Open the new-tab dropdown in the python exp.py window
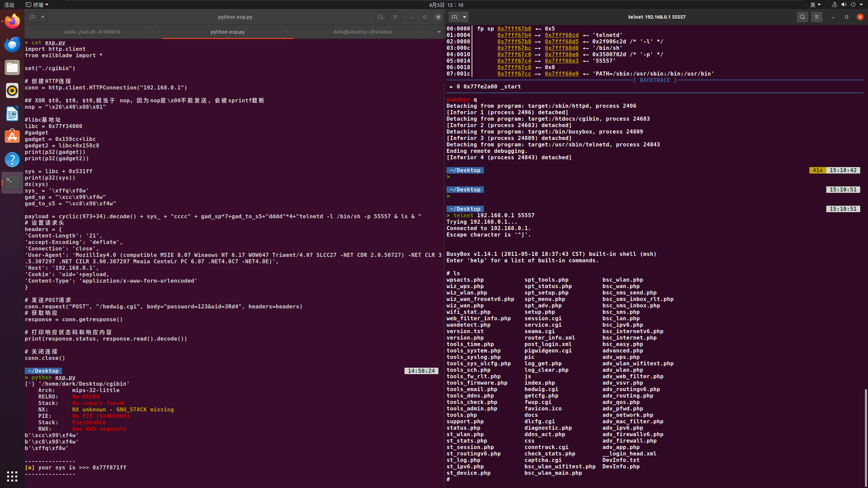The width and height of the screenshot is (868, 488). [x=43, y=17]
